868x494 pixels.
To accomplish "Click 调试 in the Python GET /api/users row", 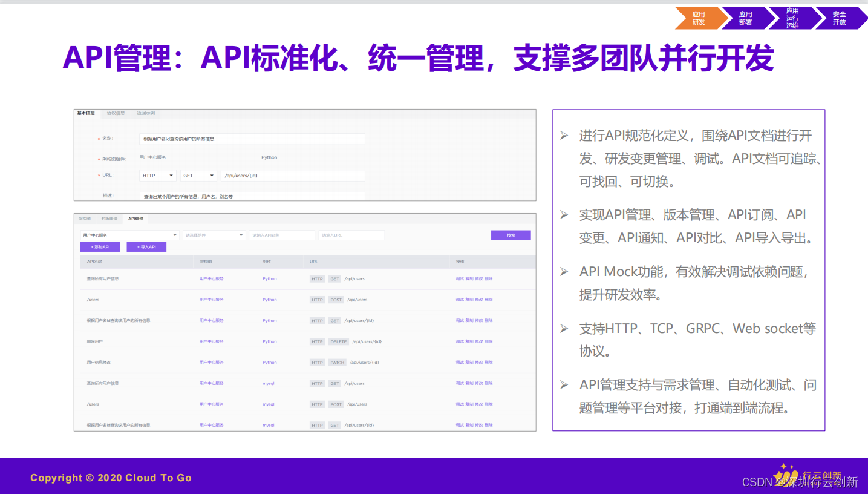I will click(x=460, y=279).
